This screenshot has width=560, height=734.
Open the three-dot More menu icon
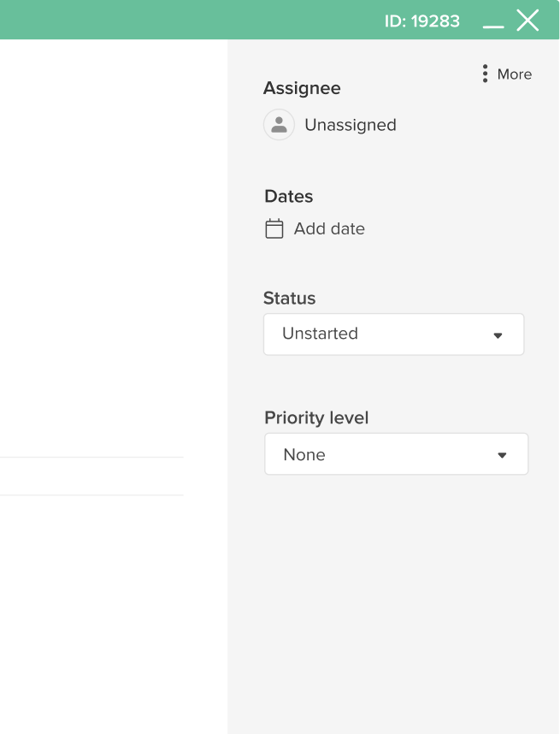point(485,74)
